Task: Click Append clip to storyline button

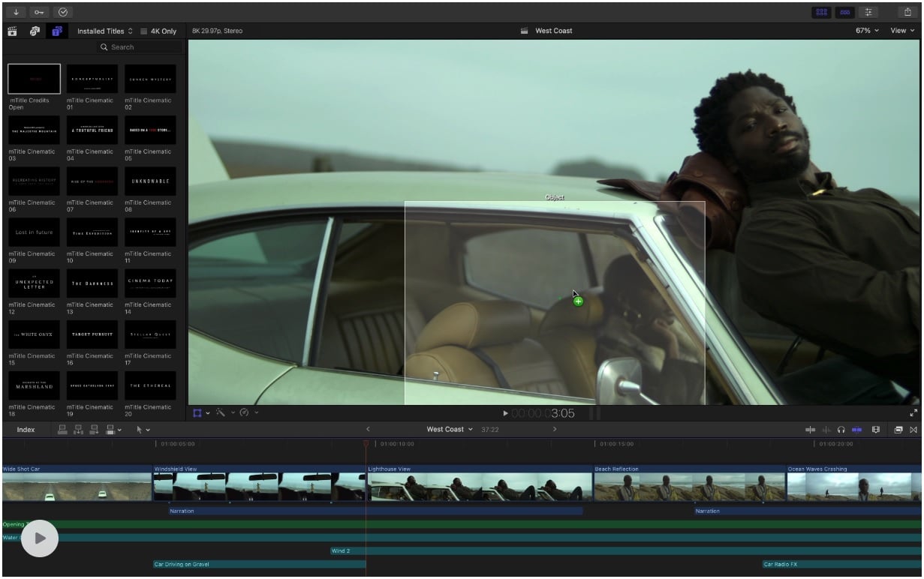Action: (x=94, y=430)
